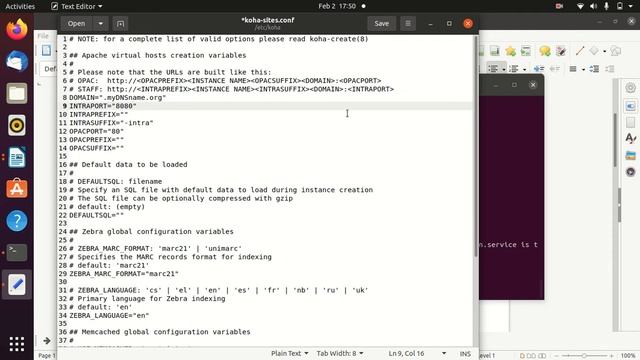The image size is (640, 360).
Task: Toggle ordered list in Writer toolbar
Action: pyautogui.click(x=514, y=69)
